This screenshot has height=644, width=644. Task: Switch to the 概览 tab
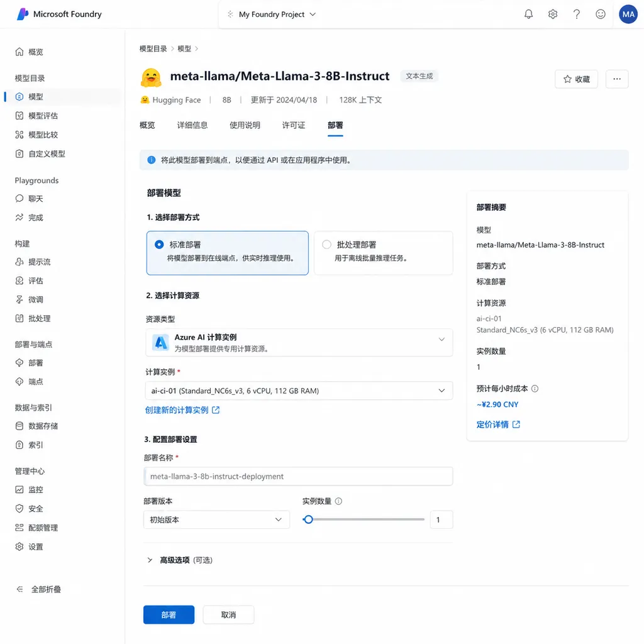click(147, 125)
